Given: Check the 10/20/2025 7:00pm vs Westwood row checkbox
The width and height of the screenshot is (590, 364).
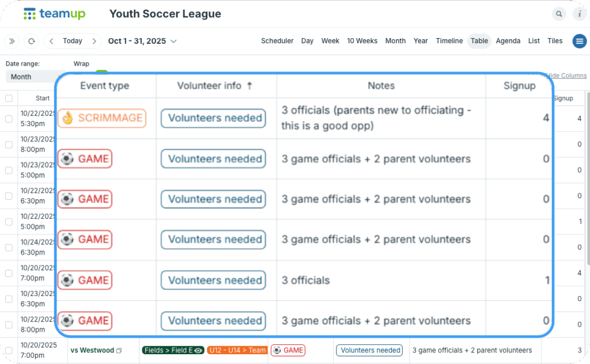Looking at the screenshot, I should click(x=9, y=350).
